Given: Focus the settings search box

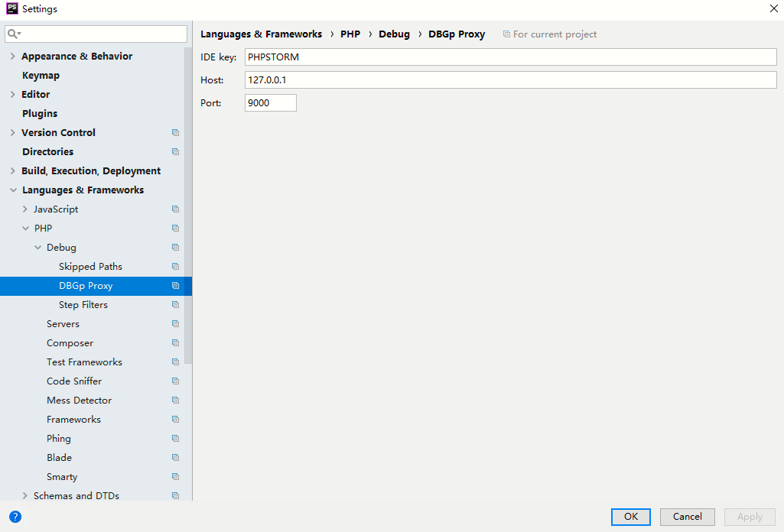Looking at the screenshot, I should 96,34.
